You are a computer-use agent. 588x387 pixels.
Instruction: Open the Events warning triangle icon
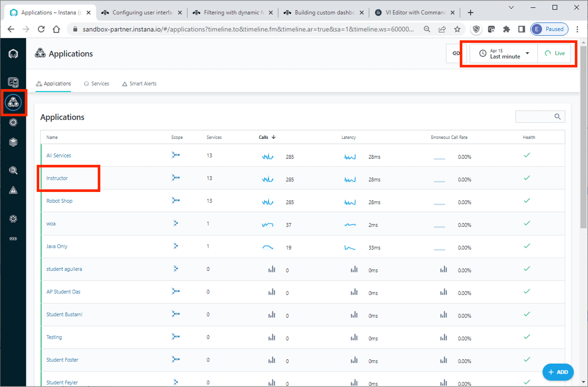(13, 190)
